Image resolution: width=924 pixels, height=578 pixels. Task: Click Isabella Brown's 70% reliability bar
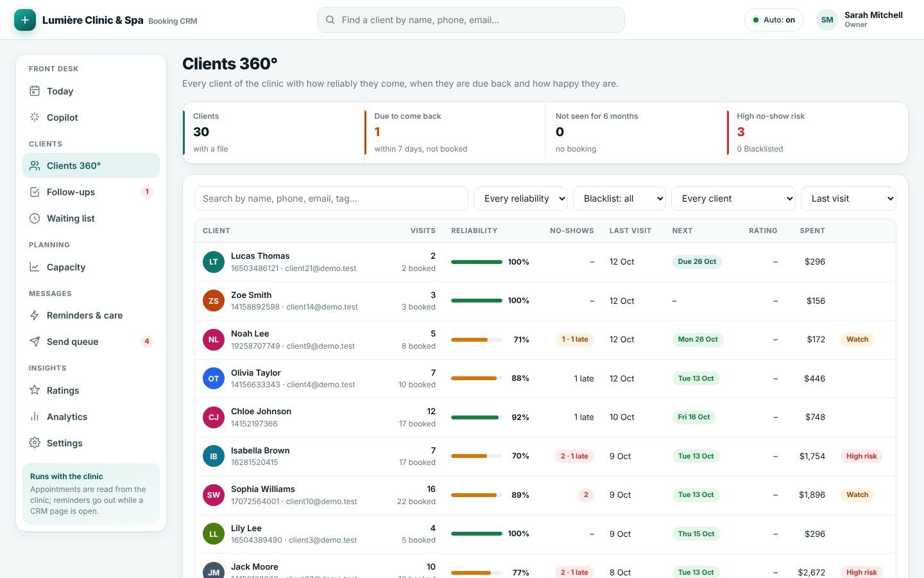(x=477, y=456)
